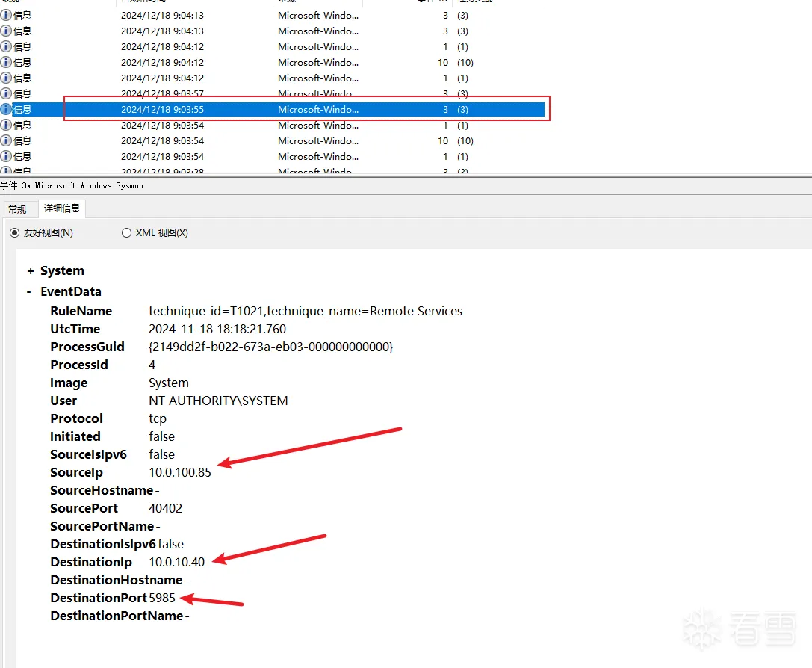Click the DestinationPortName field label
The height and width of the screenshot is (668, 812).
117,616
